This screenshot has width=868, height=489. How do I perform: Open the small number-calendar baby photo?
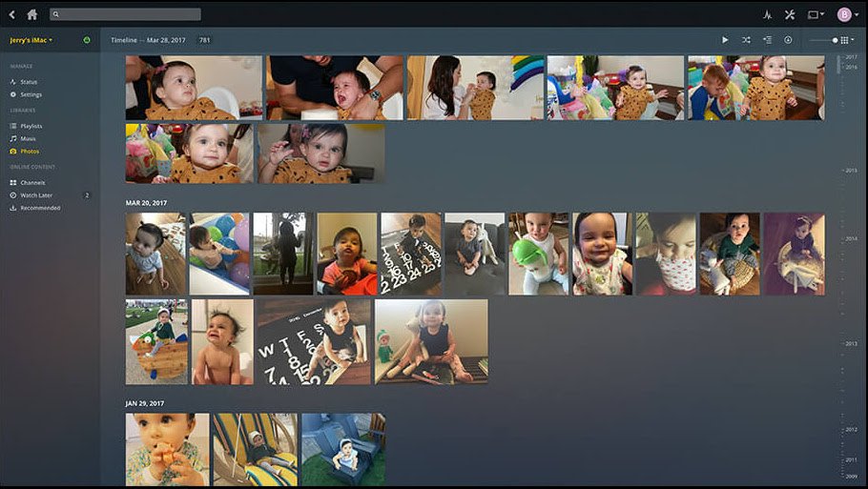(x=411, y=254)
